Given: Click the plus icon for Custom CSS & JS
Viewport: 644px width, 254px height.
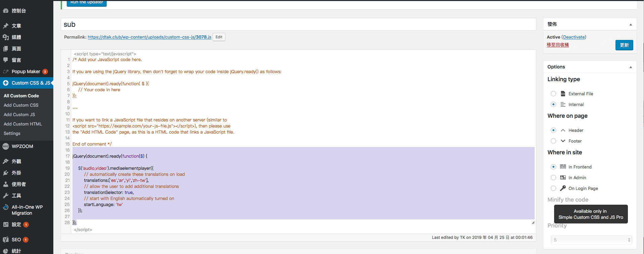Looking at the screenshot, I should 6,83.
